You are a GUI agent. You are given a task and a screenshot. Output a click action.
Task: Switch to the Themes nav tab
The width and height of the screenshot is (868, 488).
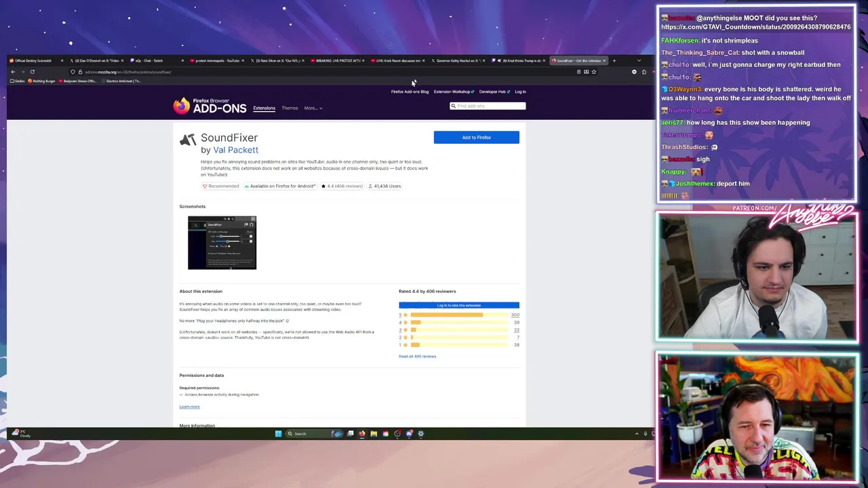click(290, 108)
